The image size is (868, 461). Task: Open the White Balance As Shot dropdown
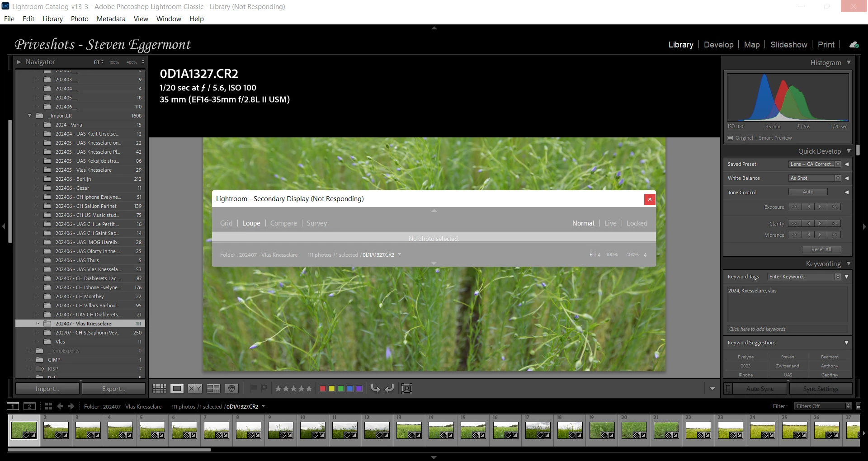coord(815,178)
